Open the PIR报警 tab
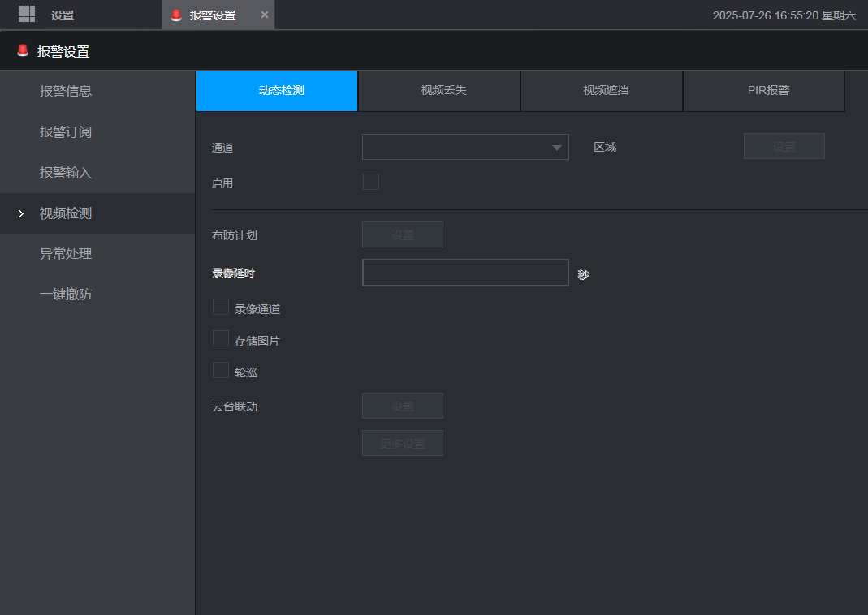 click(x=764, y=91)
